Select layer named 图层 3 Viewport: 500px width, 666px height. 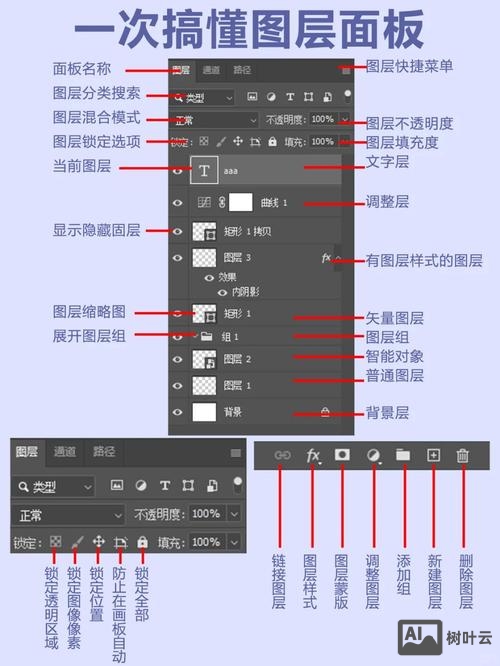(x=237, y=257)
